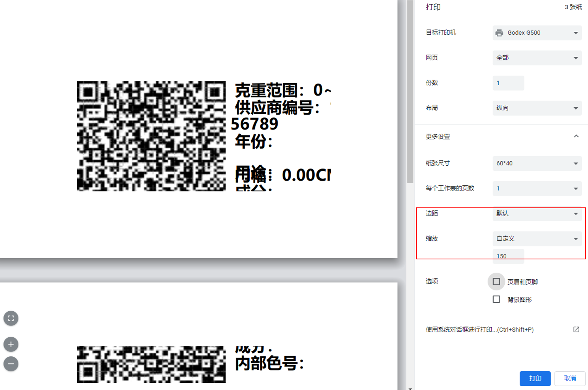Screen dimensions: 588x390
Task: Click the 3 张纸 sheet count text
Action: 573,7
